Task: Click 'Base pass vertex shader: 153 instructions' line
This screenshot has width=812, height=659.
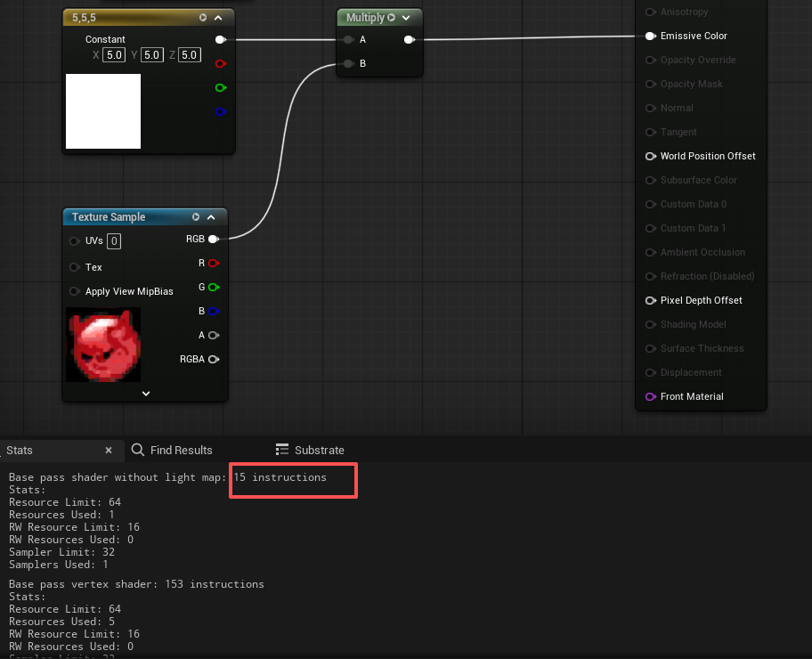Action: tap(136, 584)
